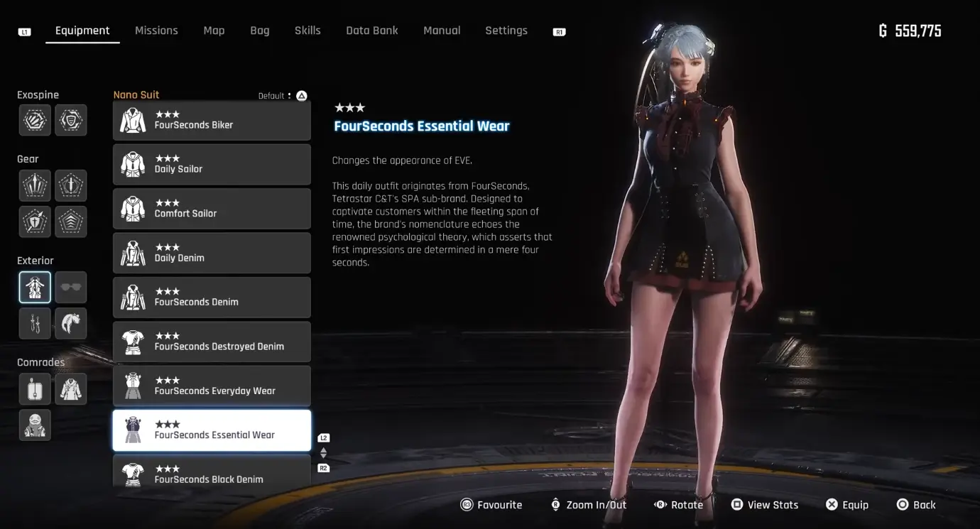
Task: Click the Nano Suit list heading
Action: pos(136,95)
